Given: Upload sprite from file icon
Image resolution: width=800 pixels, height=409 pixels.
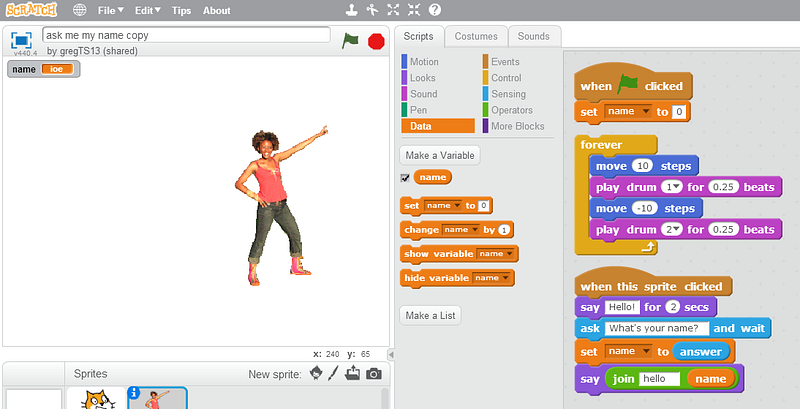Looking at the screenshot, I should click(352, 374).
